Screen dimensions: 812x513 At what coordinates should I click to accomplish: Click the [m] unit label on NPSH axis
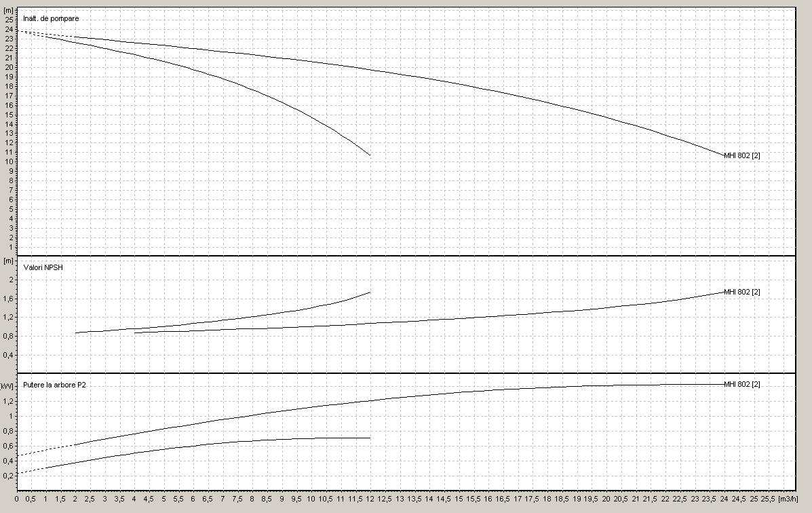click(x=9, y=261)
